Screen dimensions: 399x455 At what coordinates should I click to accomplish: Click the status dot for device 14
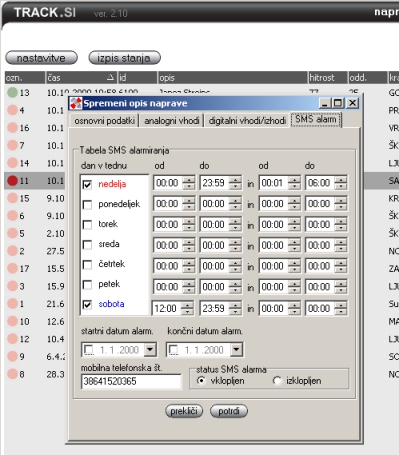12,163
